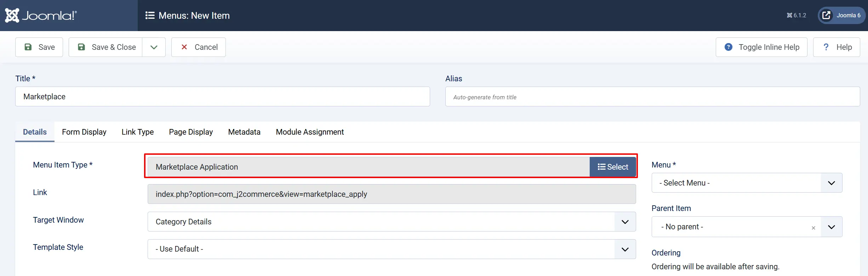Expand the Save & Close dropdown arrow
This screenshot has height=276, width=868.
[x=154, y=47]
